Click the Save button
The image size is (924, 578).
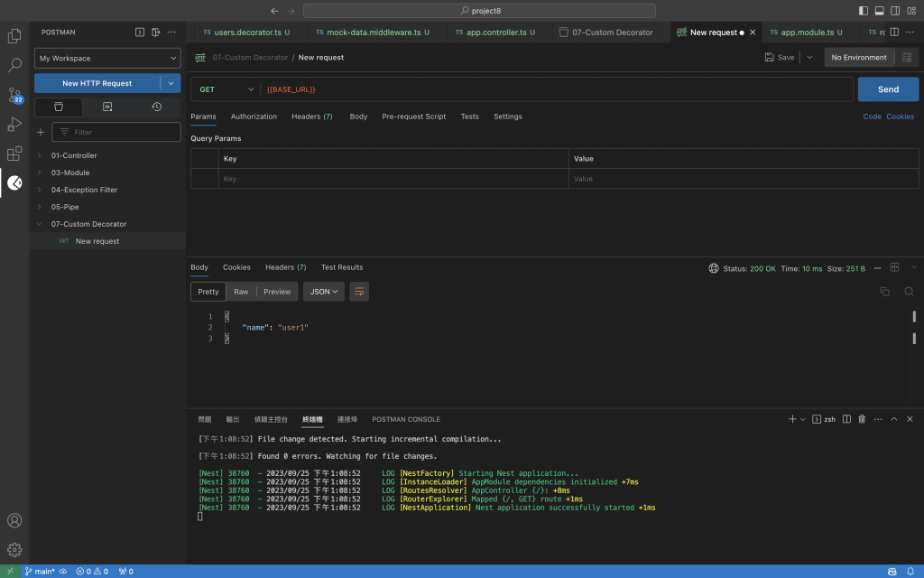(780, 57)
